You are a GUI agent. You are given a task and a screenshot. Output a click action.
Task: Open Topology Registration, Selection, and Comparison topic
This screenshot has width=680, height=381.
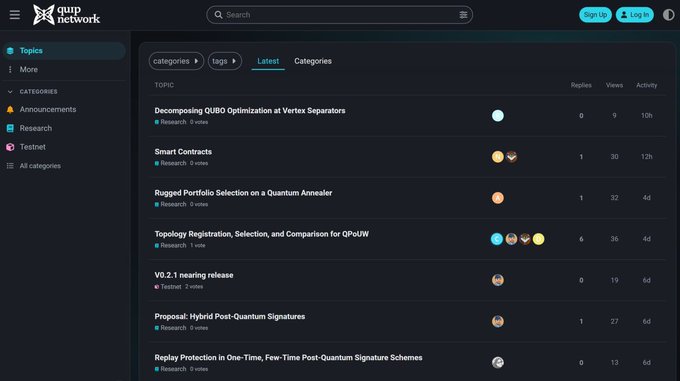tap(262, 234)
